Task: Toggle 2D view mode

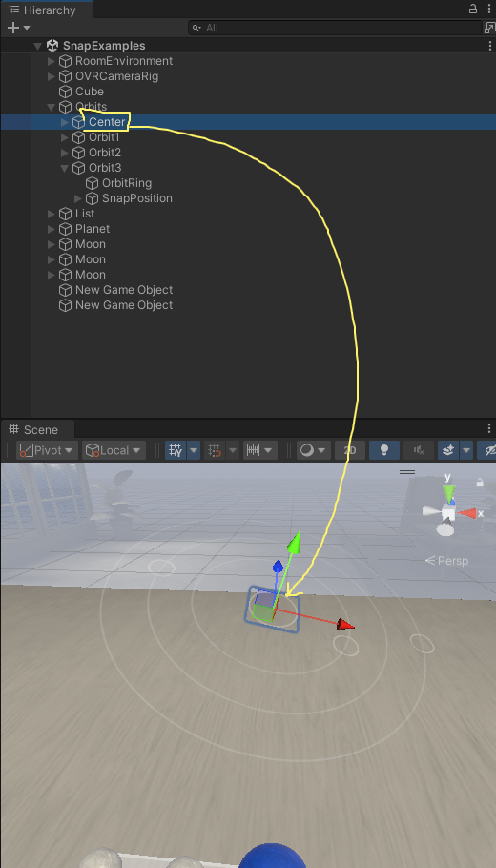Action: click(350, 450)
